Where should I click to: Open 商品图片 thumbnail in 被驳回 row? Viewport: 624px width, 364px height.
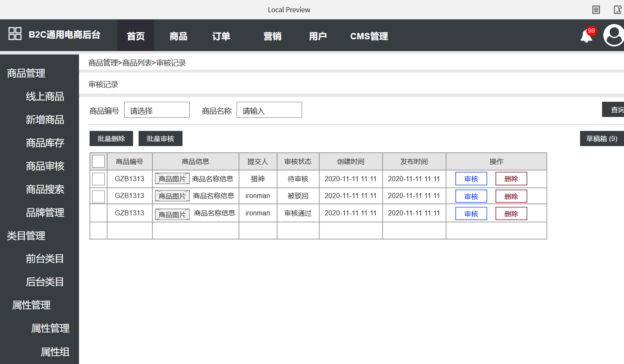click(172, 196)
